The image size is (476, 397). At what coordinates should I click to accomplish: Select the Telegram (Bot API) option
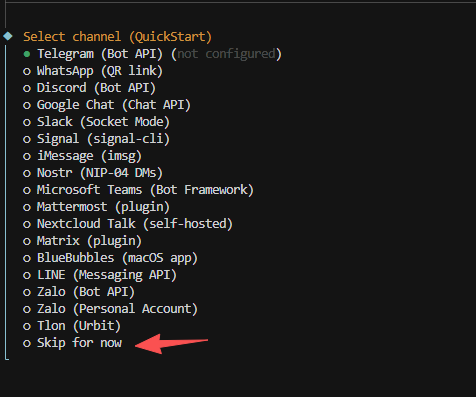(x=152, y=54)
